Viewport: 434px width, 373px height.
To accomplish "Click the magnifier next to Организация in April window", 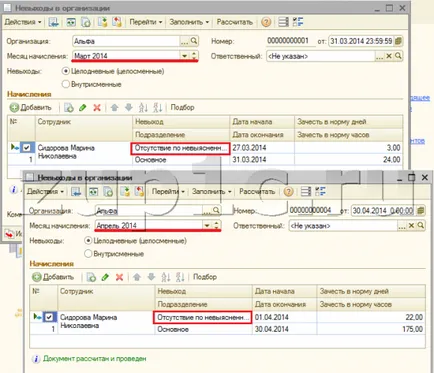I will coord(216,210).
